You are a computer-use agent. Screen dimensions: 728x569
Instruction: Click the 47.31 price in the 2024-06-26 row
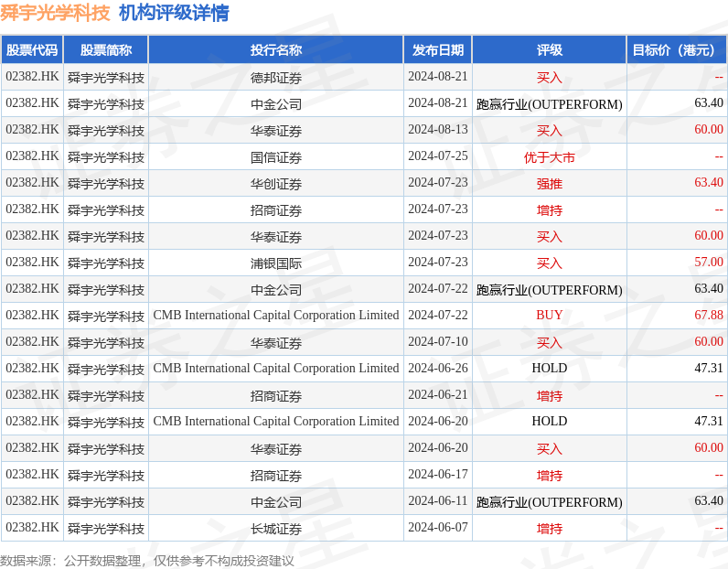709,368
